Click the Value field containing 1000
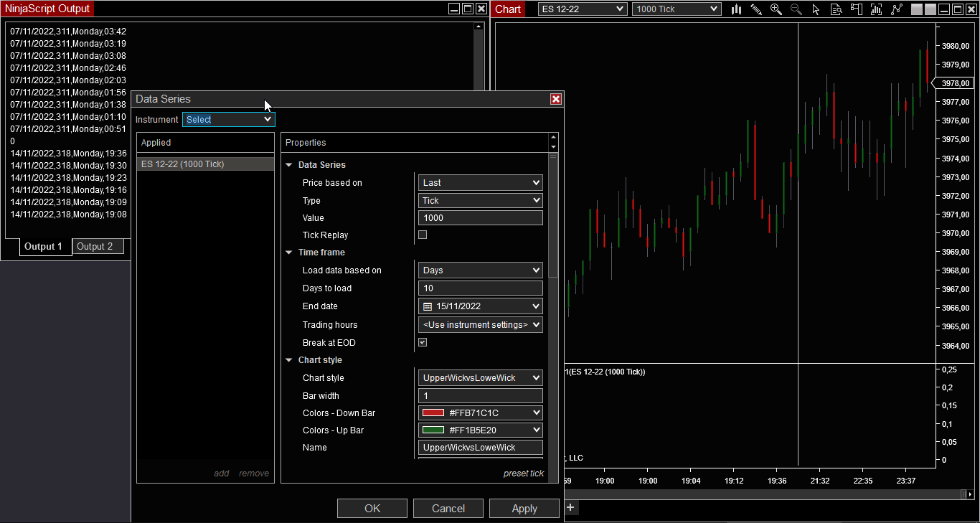This screenshot has height=523, width=980. (x=481, y=218)
